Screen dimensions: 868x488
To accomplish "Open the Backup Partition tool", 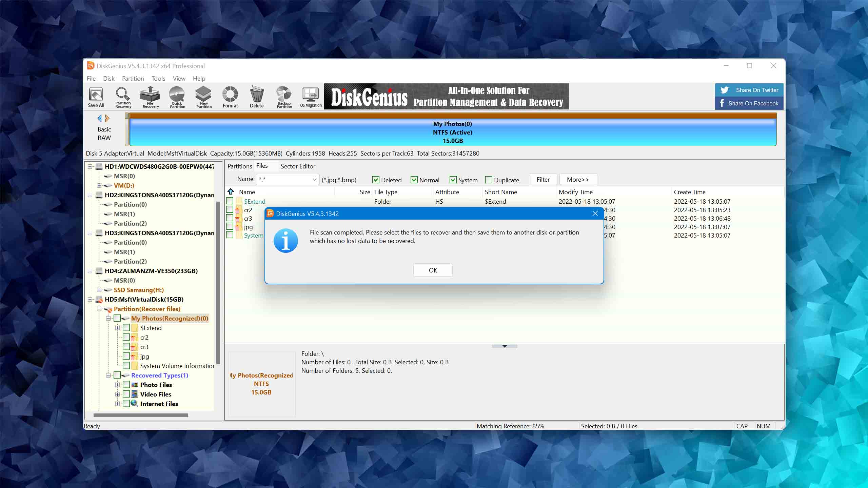I will [x=284, y=97].
